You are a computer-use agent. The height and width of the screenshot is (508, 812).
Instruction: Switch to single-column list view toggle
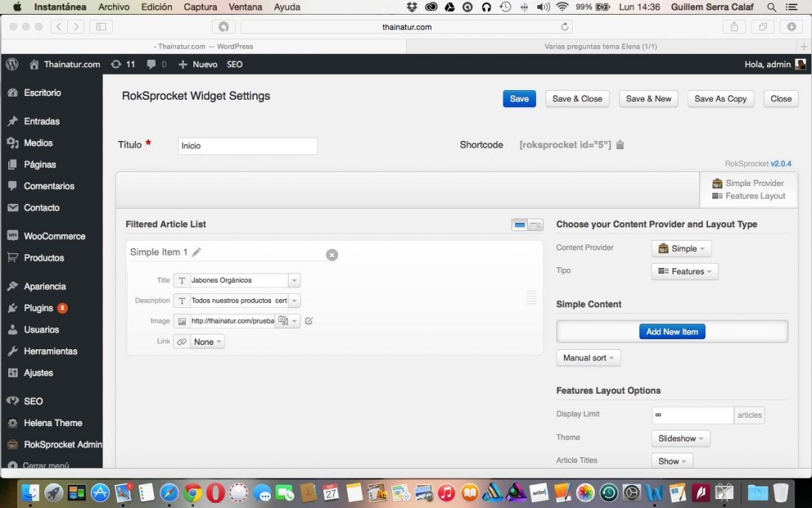(520, 224)
